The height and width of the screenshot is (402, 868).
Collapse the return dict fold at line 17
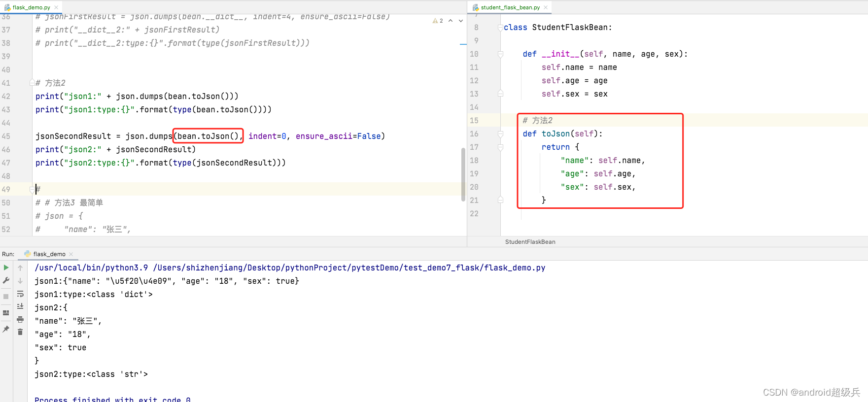coord(500,147)
